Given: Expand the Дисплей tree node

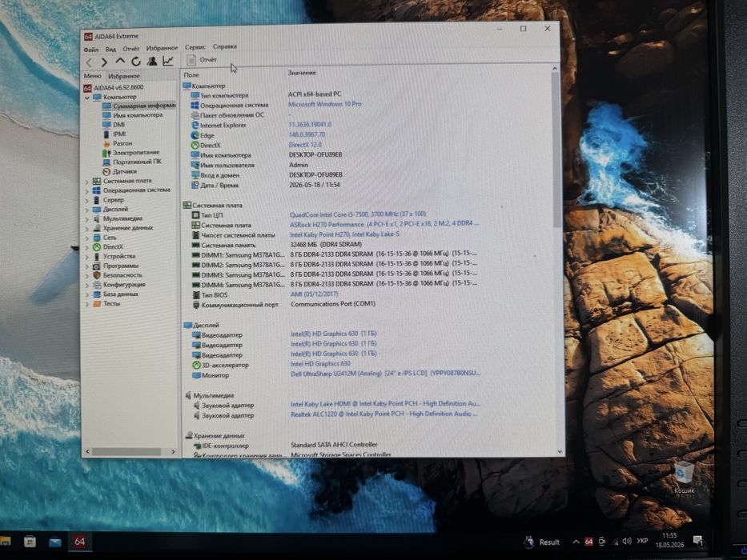Looking at the screenshot, I should coord(87,210).
